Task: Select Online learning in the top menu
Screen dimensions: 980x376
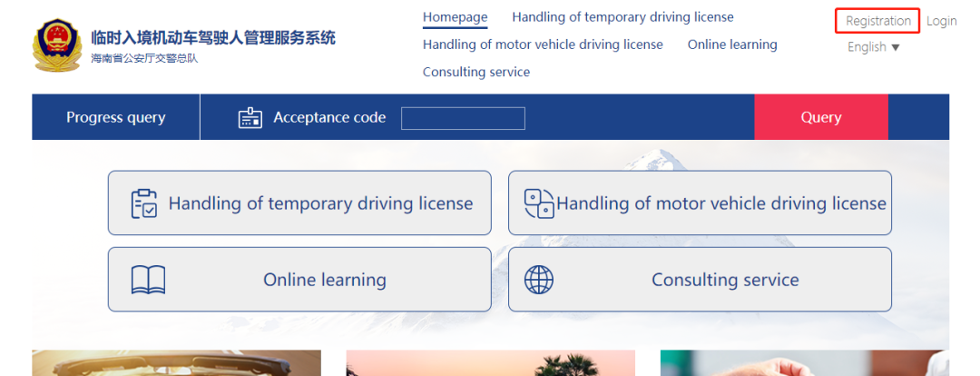Action: pos(732,45)
